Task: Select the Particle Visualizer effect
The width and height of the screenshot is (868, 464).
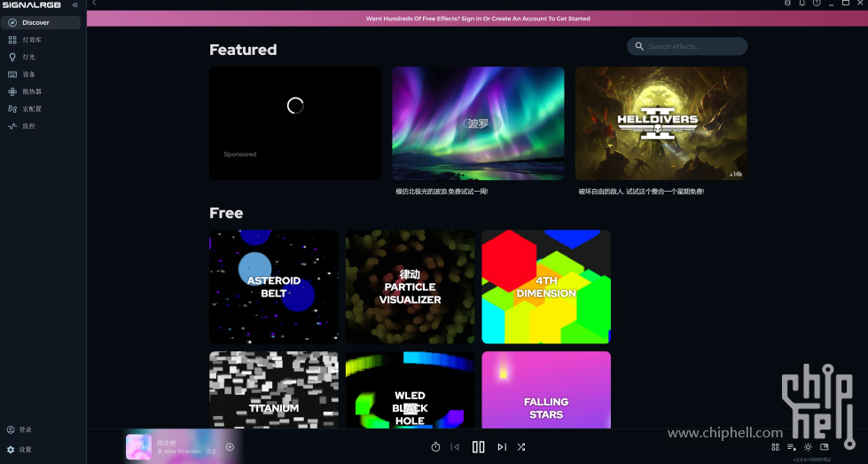Action: (x=411, y=287)
